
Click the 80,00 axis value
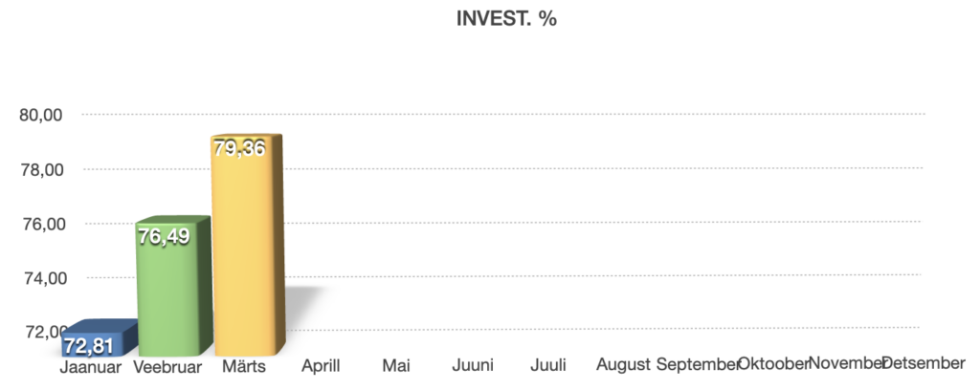pyautogui.click(x=41, y=115)
